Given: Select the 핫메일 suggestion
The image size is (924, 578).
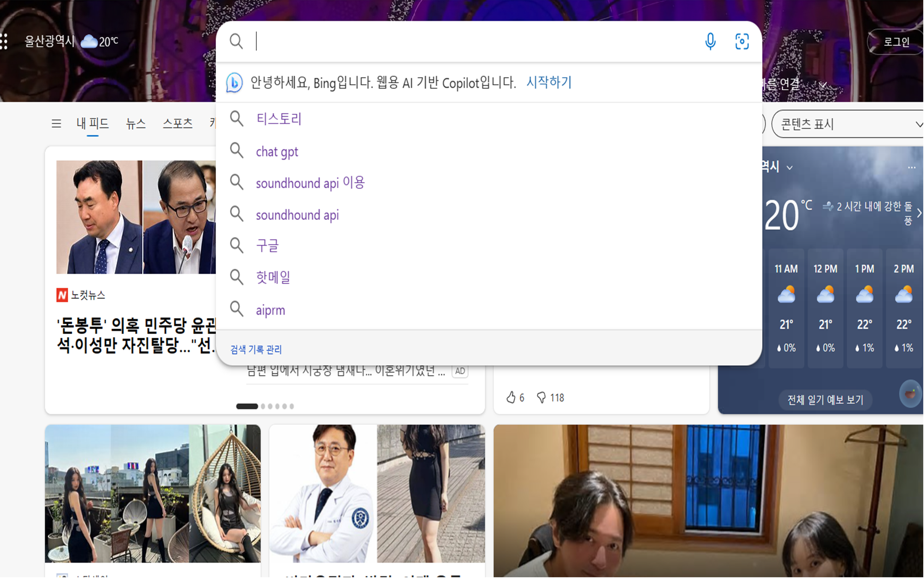Looking at the screenshot, I should pyautogui.click(x=489, y=277).
